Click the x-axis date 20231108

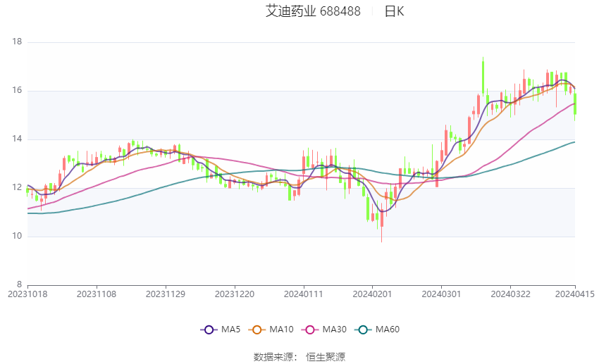tap(97, 294)
